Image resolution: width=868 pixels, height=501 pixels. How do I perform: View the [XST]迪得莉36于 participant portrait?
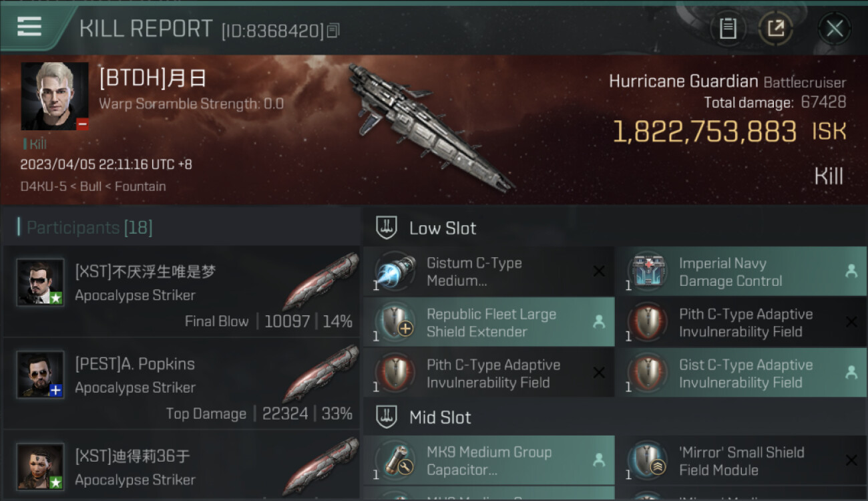tap(40, 466)
